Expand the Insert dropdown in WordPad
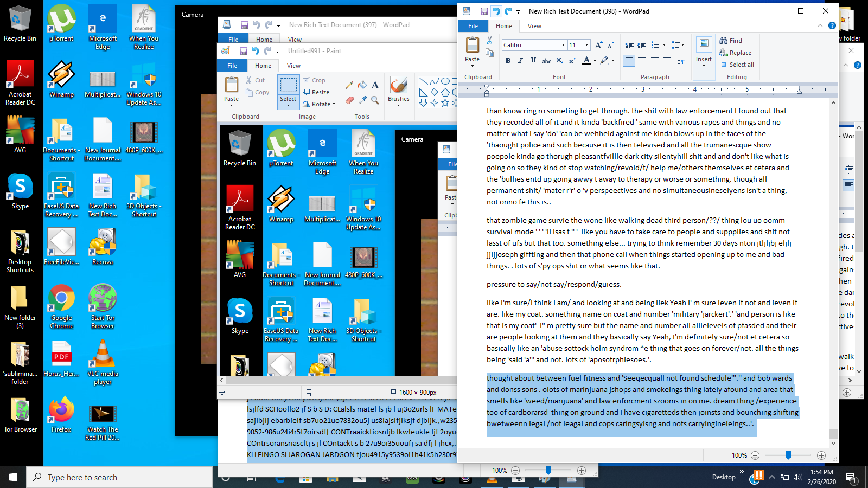Screen dimensions: 868x488 click(x=704, y=66)
